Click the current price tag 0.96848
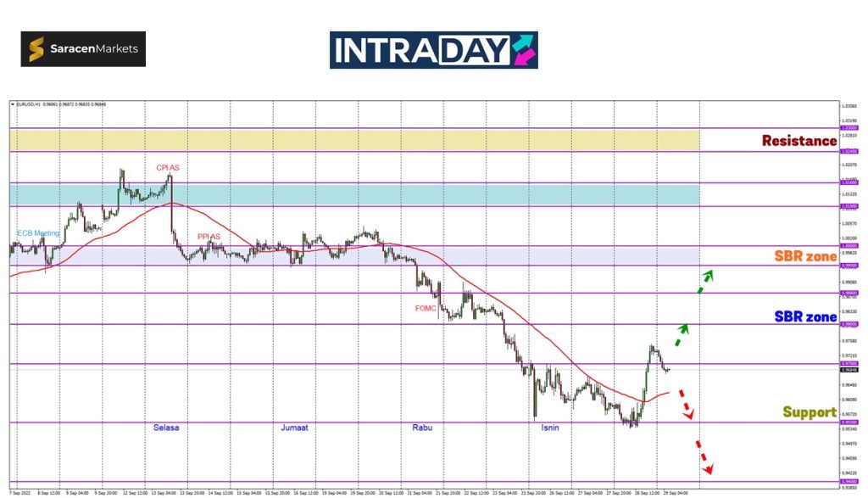 click(x=849, y=370)
